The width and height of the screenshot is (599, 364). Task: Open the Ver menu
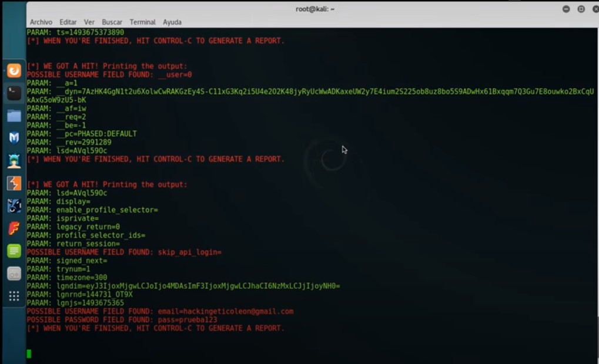(89, 22)
